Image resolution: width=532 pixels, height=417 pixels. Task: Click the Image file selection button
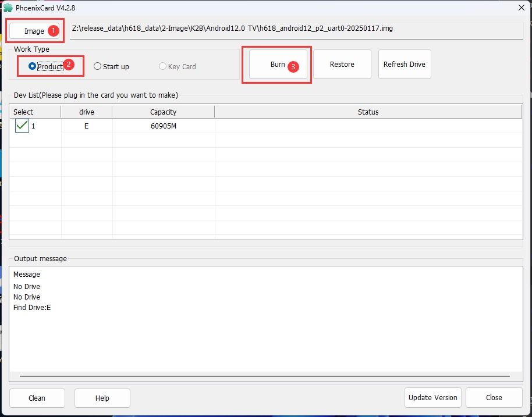[34, 31]
